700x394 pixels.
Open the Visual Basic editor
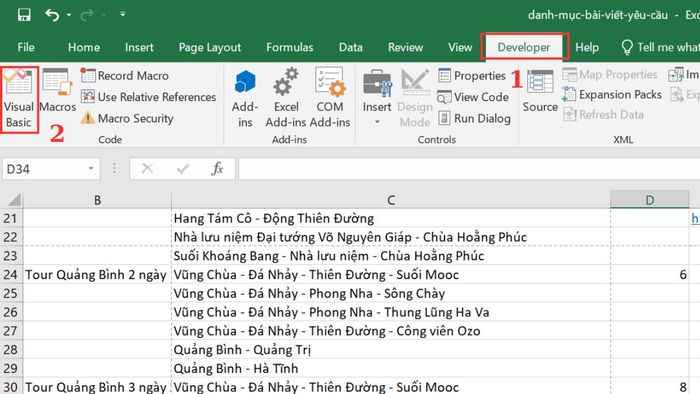click(19, 99)
